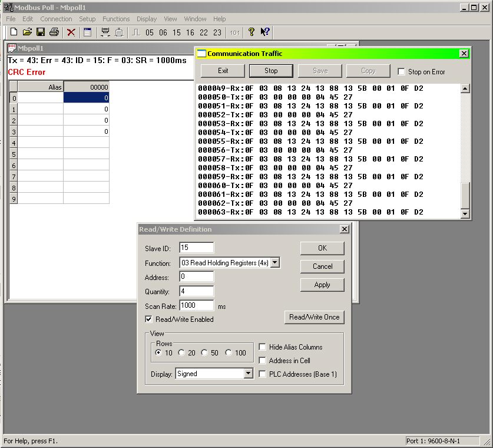
Task: Click the Scan Rate input field
Action: click(x=197, y=305)
